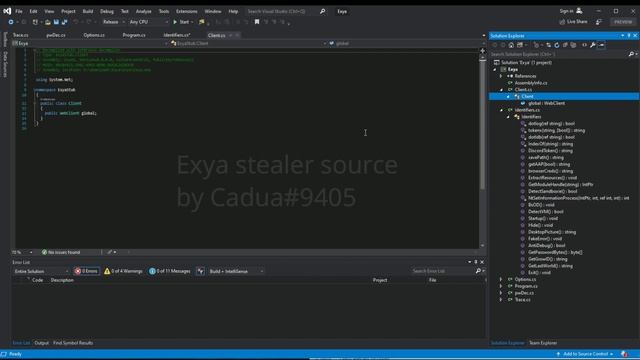Expand the Options.cs node
Image resolution: width=640 pixels, height=360 pixels.
tap(501, 280)
